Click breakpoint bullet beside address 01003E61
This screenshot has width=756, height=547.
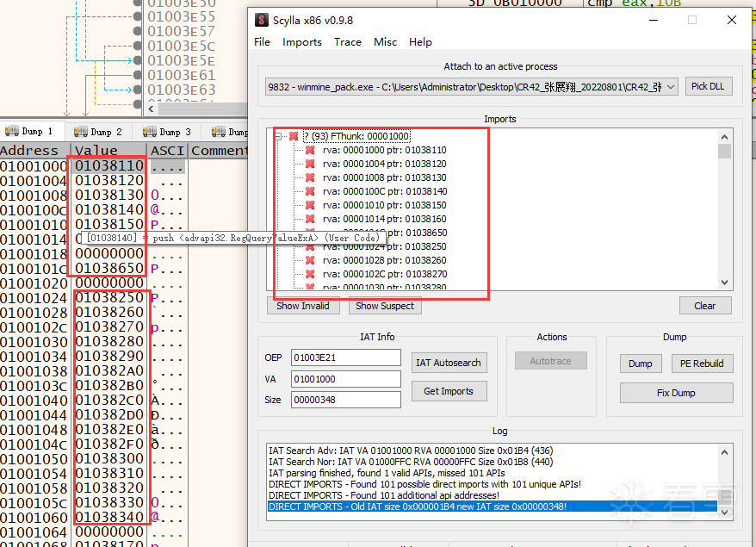click(138, 75)
